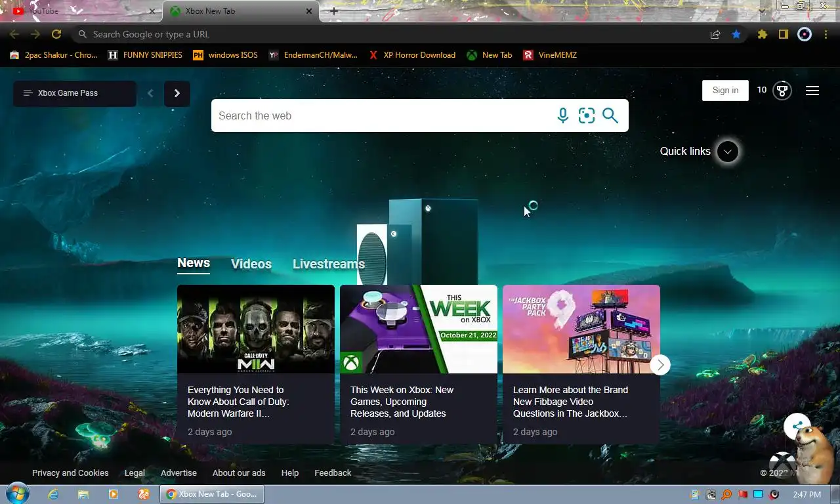Open the EndermanCH/Malw... bookmark
The image size is (840, 504).
(x=313, y=55)
